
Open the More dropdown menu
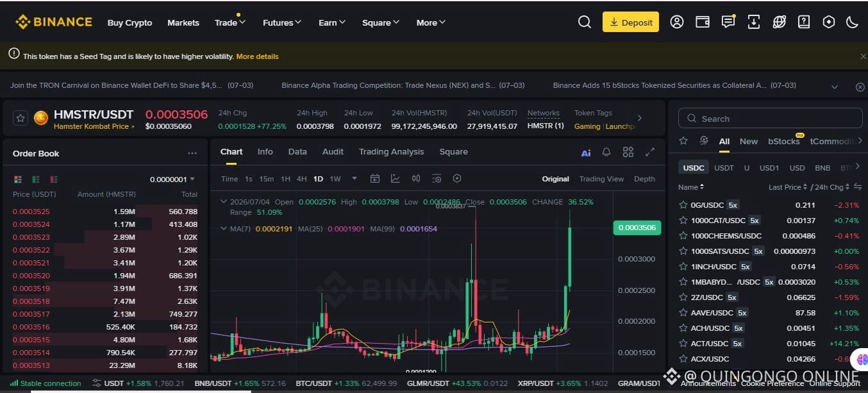[431, 22]
